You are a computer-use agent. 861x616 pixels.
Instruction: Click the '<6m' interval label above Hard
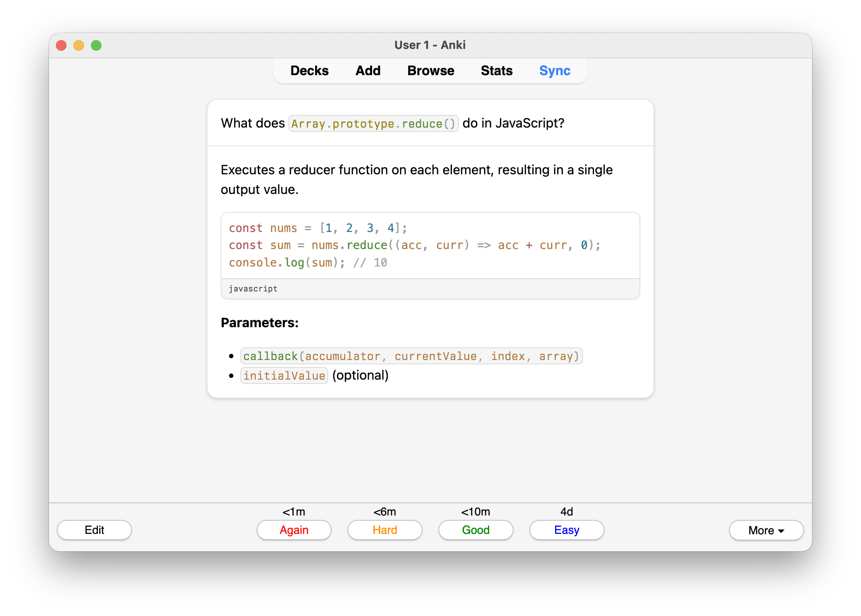(x=385, y=512)
